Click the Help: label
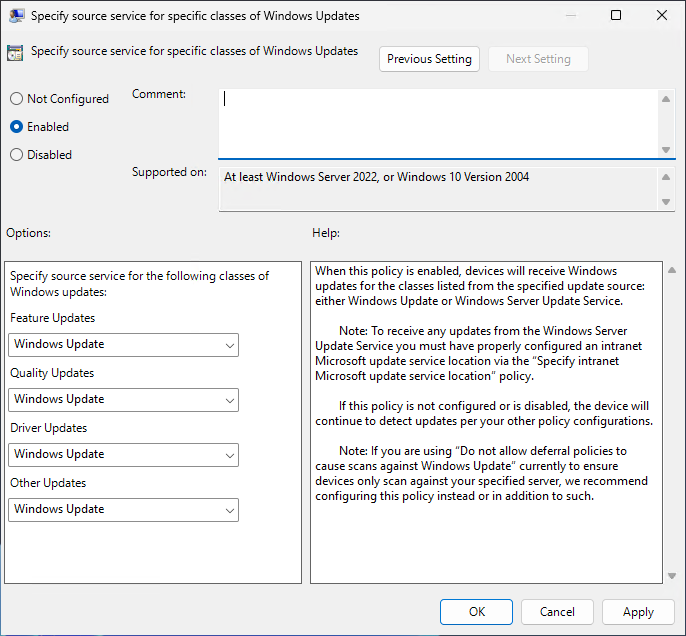686x636 pixels. (326, 233)
